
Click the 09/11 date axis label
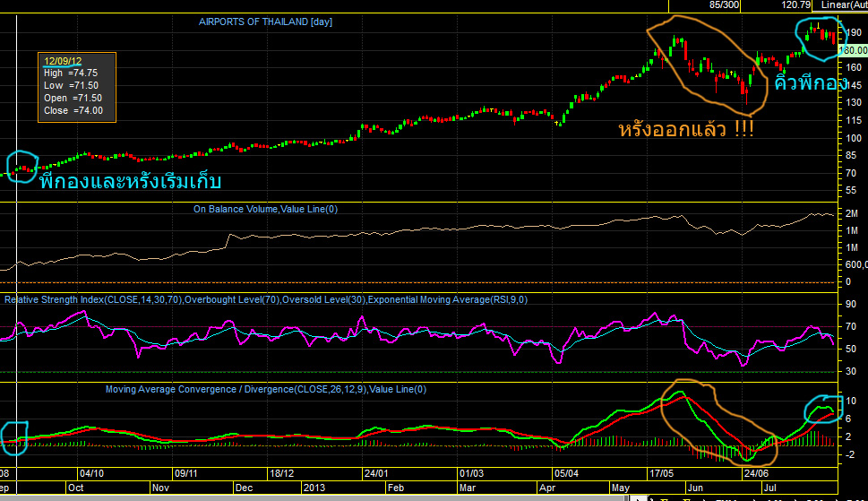[186, 473]
